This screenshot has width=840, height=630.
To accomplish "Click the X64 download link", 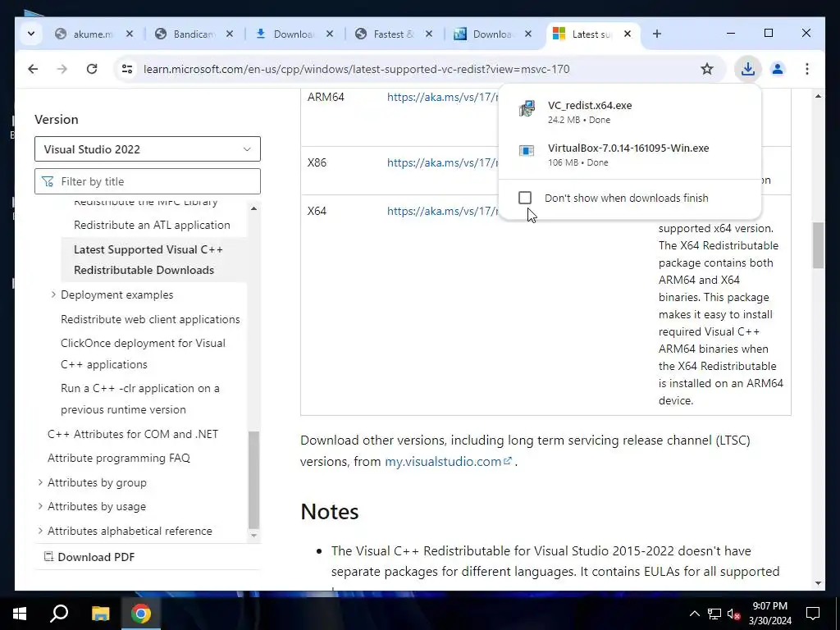I will [x=442, y=211].
